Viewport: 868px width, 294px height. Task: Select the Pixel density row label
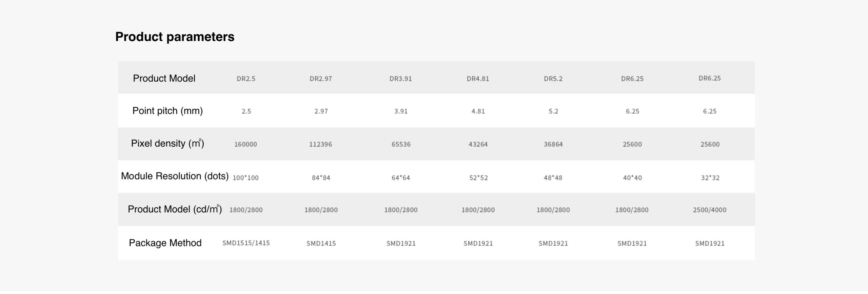point(167,143)
